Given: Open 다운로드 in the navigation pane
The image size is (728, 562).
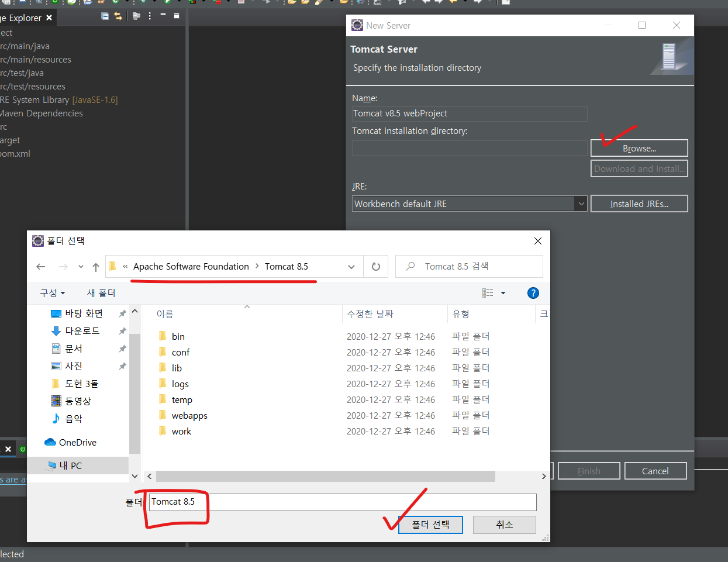Looking at the screenshot, I should (x=82, y=331).
